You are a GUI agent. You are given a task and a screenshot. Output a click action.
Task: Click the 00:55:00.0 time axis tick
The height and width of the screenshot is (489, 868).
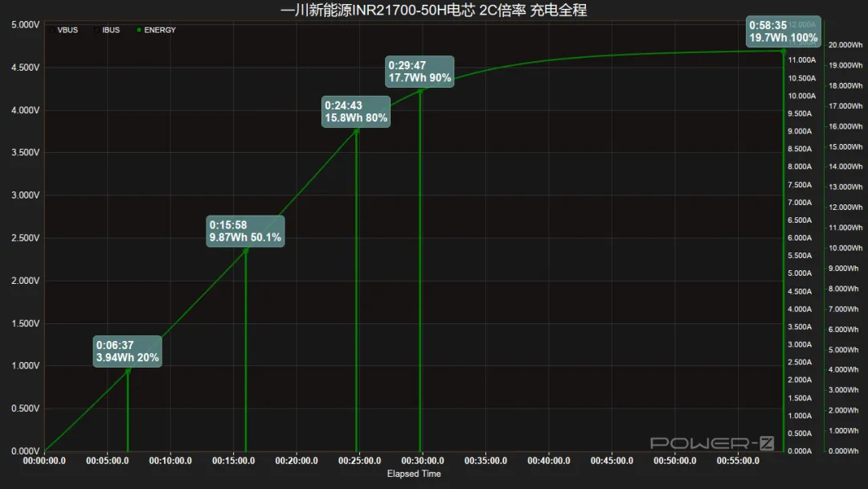coord(738,461)
